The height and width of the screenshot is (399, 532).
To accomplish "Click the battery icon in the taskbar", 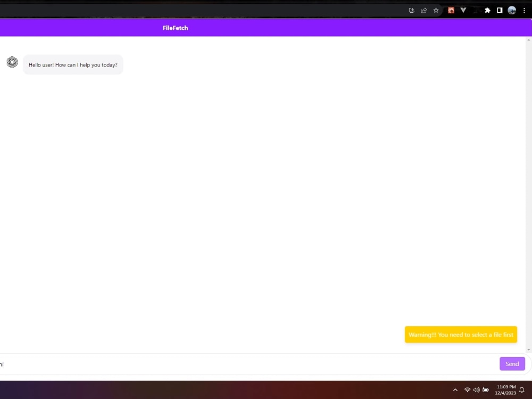I will (486, 390).
